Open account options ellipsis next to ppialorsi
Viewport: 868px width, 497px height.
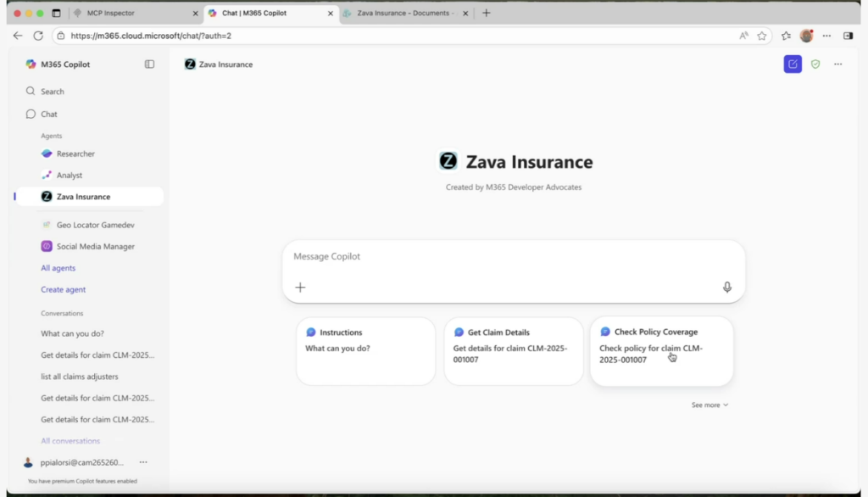tap(143, 462)
